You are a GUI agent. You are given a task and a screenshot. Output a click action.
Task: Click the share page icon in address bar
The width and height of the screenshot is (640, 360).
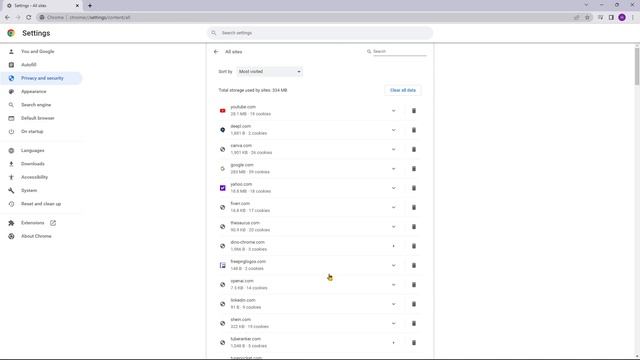coord(576,18)
